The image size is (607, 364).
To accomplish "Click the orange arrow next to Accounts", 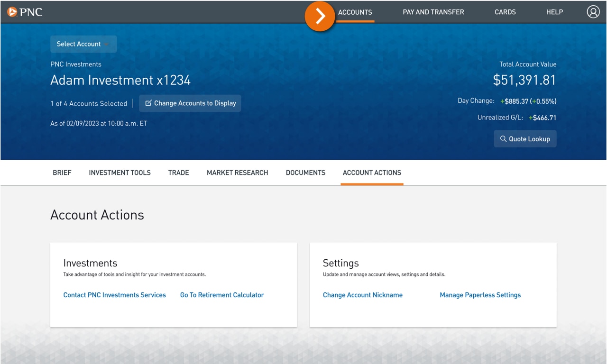I will [x=320, y=16].
